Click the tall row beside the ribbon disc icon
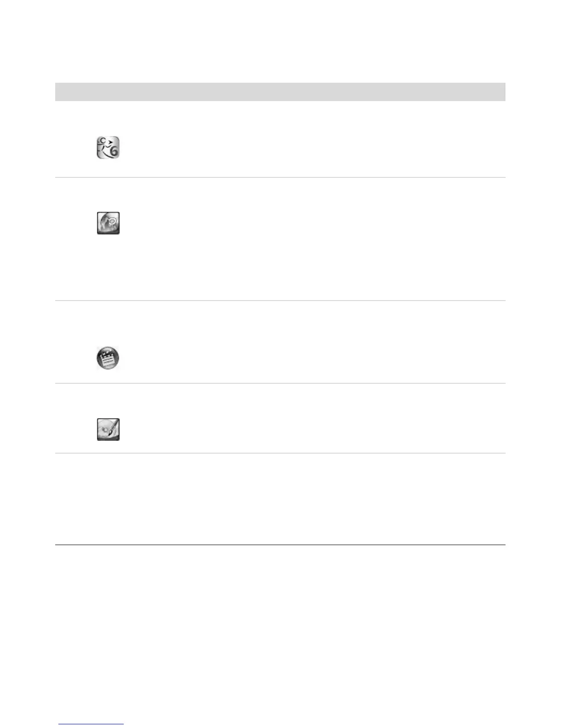Image resolution: width=563 pixels, height=728 pixels. 280,239
